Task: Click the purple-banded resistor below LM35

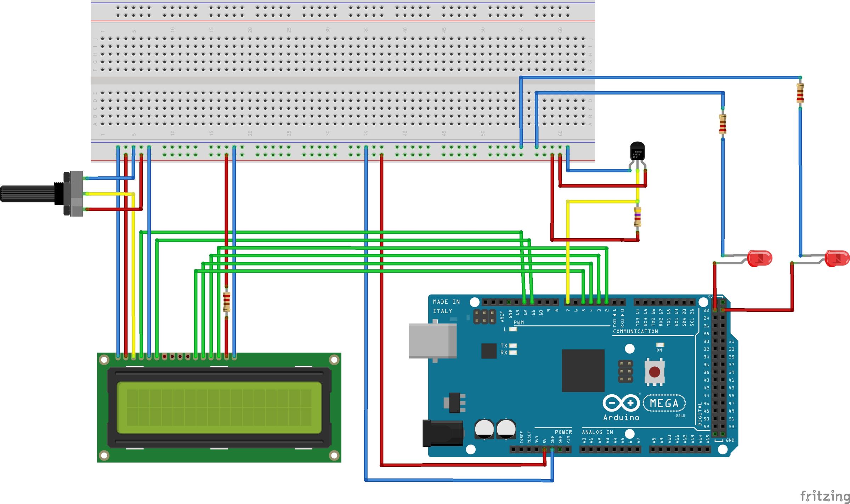Action: coord(637,217)
